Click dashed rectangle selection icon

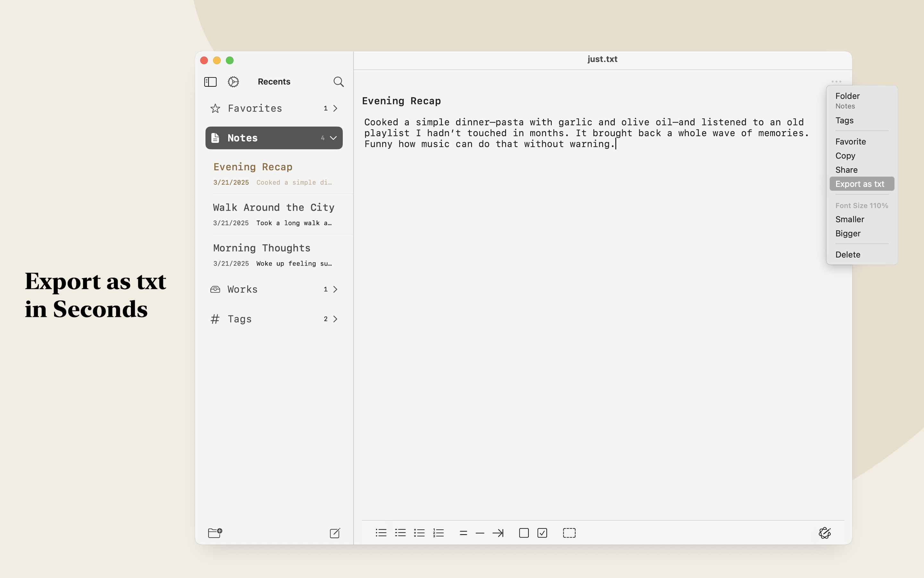(569, 533)
